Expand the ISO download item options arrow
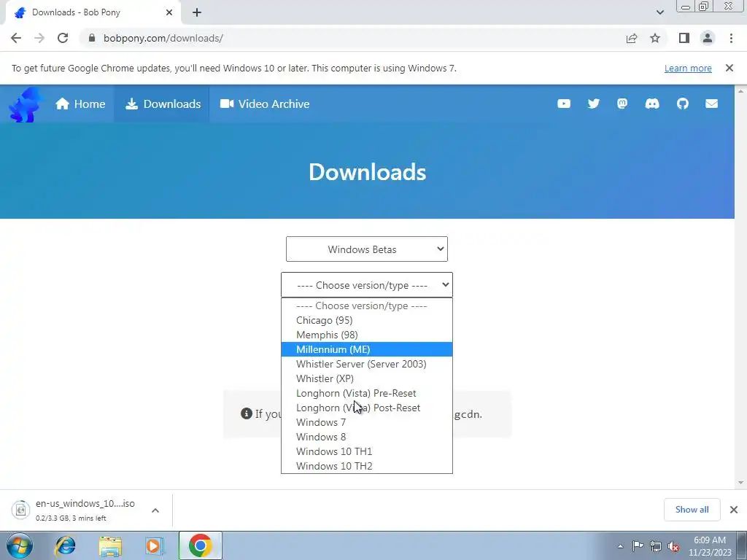Viewport: 747px width, 560px height. click(155, 510)
